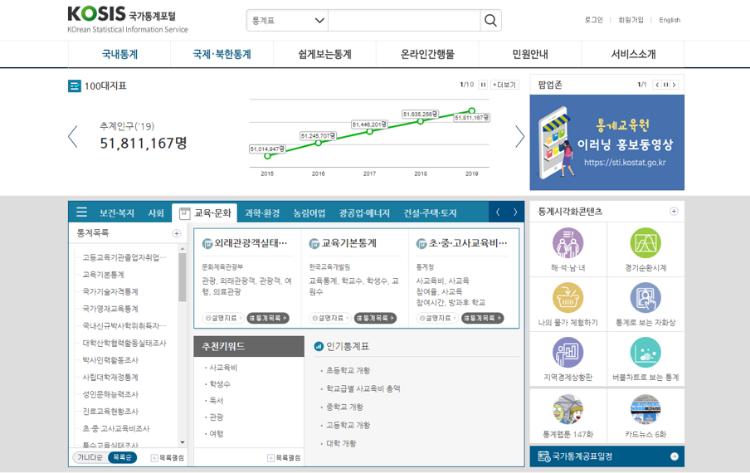Screen dimensions: 750x473
Task: Go to next 팝업존 banner
Action: (x=674, y=85)
